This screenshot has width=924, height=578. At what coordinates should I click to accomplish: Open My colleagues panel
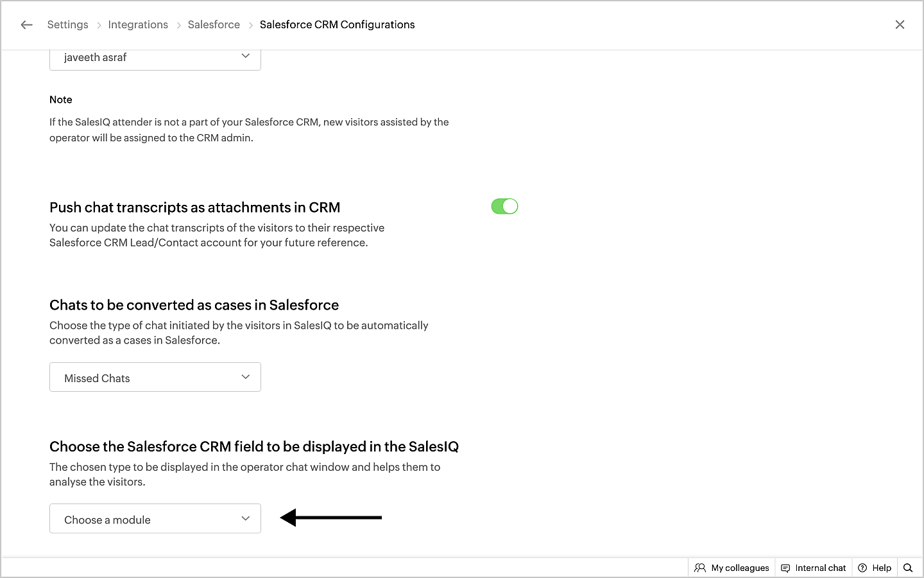click(x=740, y=568)
